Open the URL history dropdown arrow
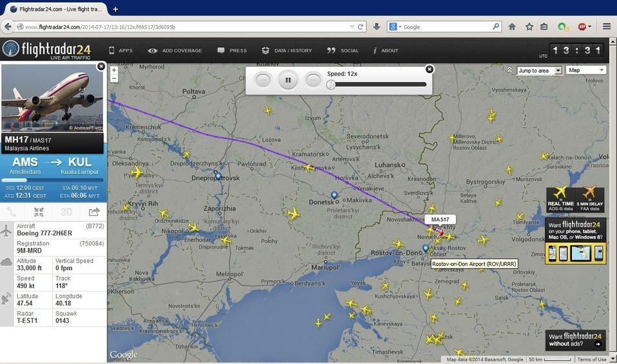 [x=352, y=26]
